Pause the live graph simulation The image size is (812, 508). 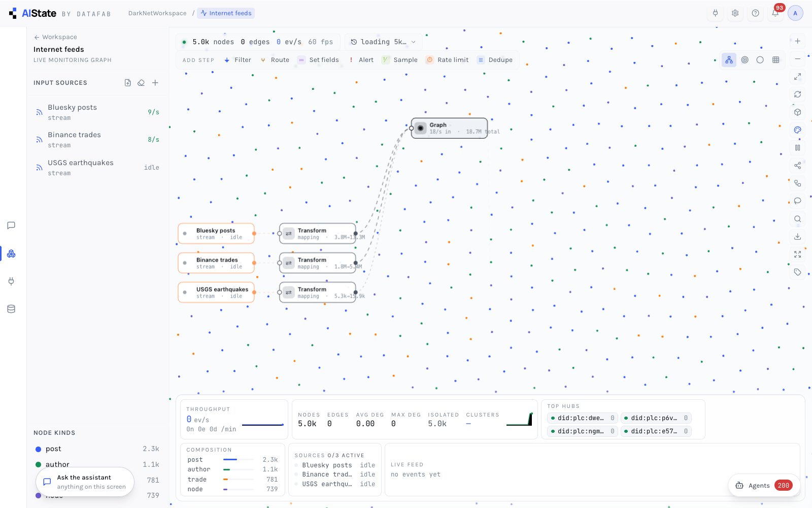797,148
